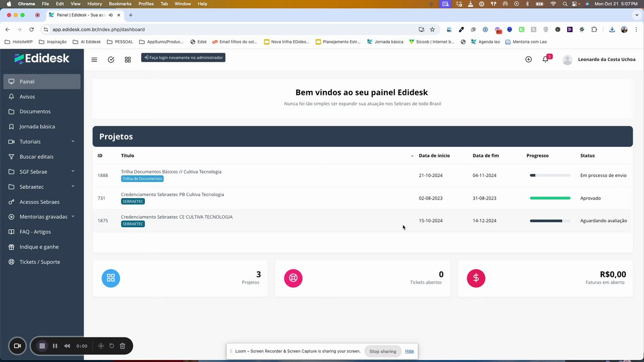
Task: Click the R$0,00 Faturas em aberto value
Action: pyautogui.click(x=613, y=275)
